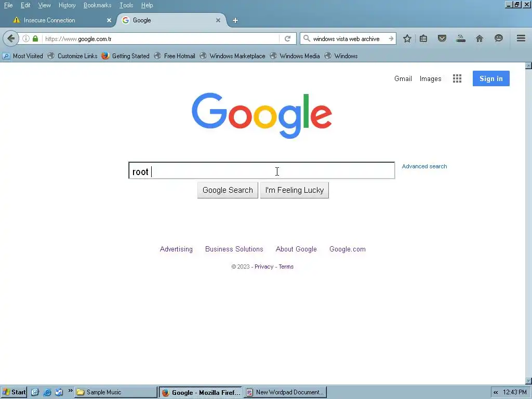Expand the Quick Launch chevron
This screenshot has width=532, height=399.
click(x=70, y=391)
